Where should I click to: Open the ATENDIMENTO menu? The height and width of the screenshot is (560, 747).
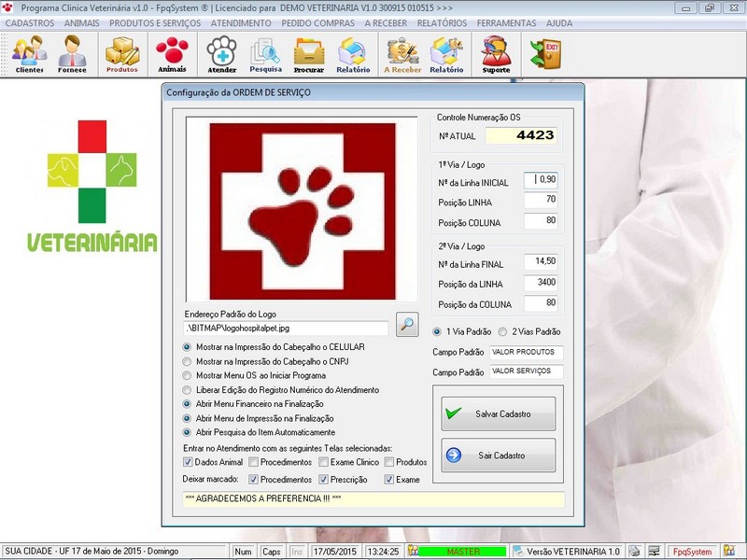pyautogui.click(x=241, y=23)
